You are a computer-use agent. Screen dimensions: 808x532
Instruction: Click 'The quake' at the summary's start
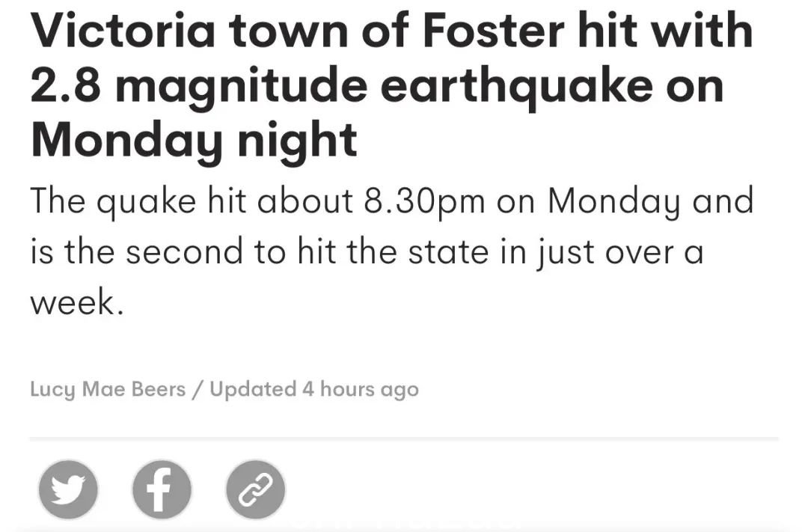click(x=113, y=202)
